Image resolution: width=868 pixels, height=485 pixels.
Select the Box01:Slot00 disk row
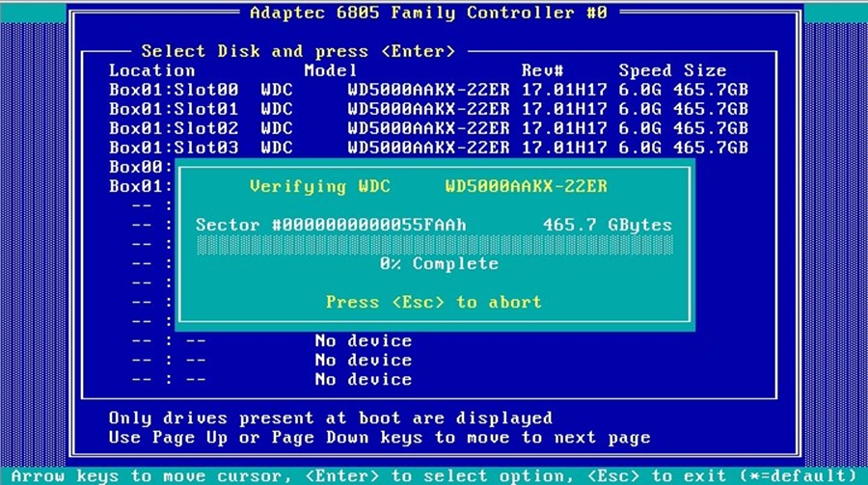(428, 90)
